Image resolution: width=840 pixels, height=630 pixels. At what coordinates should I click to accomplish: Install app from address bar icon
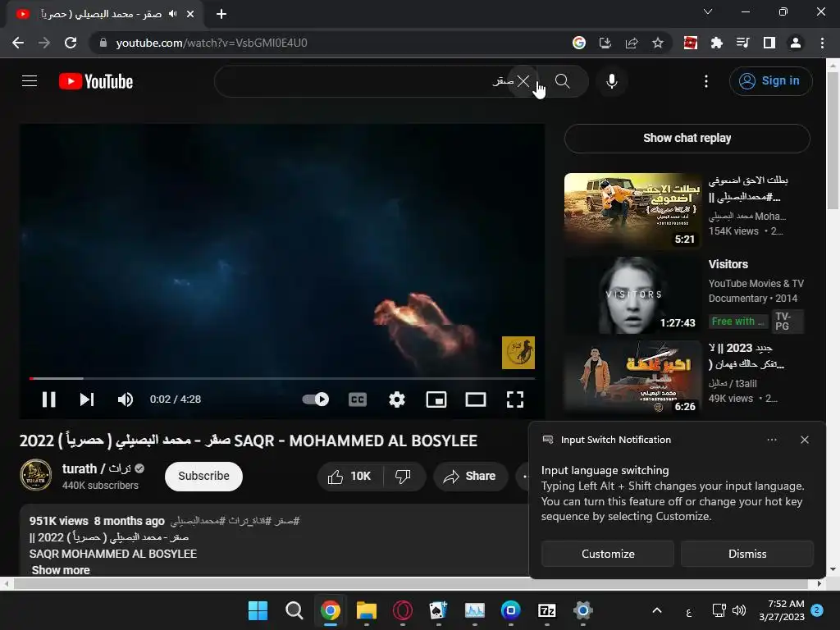[x=605, y=43]
